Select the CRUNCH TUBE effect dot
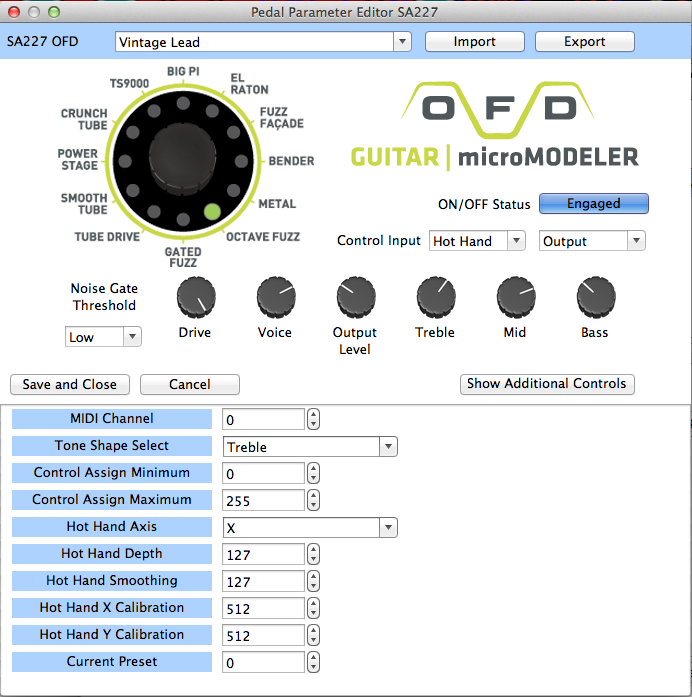The image size is (692, 697). pyautogui.click(x=132, y=132)
